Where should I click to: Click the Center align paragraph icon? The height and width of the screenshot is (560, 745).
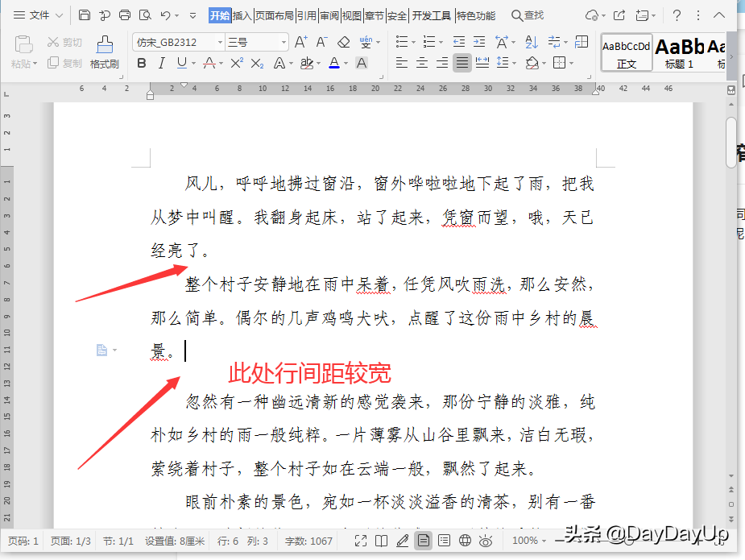(422, 63)
